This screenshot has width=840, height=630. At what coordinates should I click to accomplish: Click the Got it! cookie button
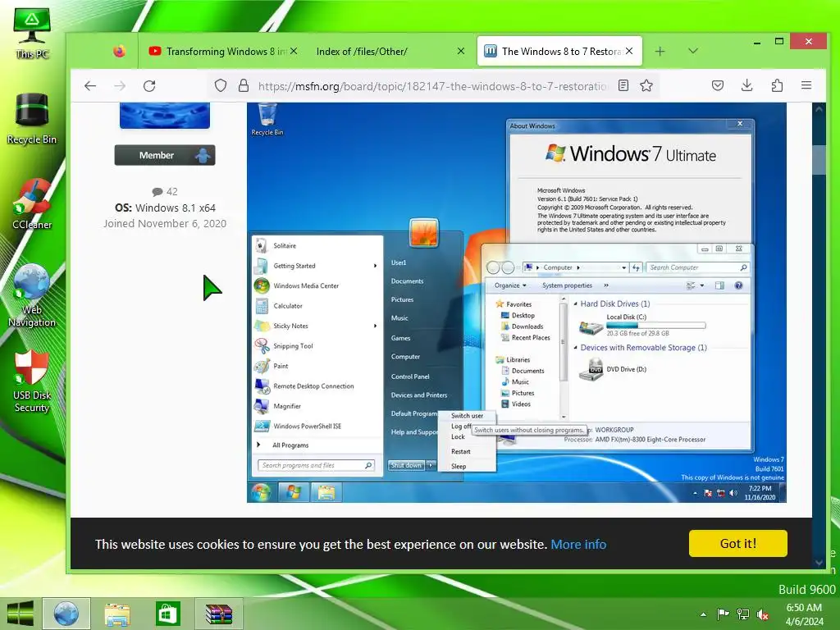[737, 543]
